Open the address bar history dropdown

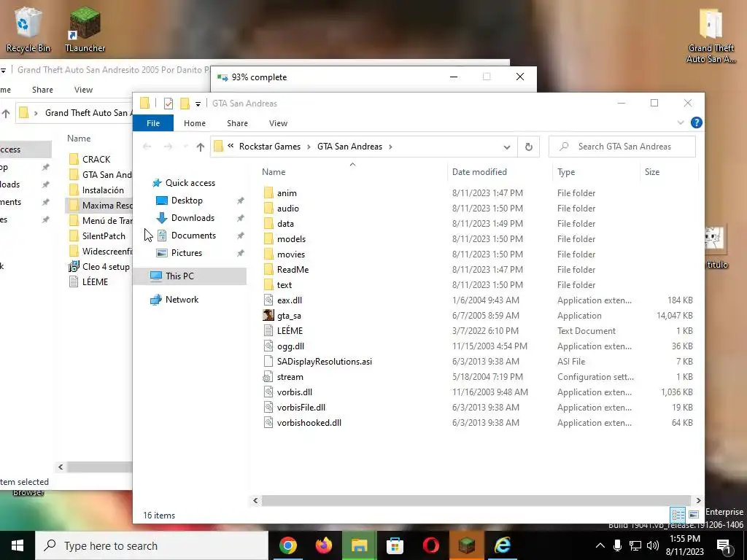coord(506,147)
